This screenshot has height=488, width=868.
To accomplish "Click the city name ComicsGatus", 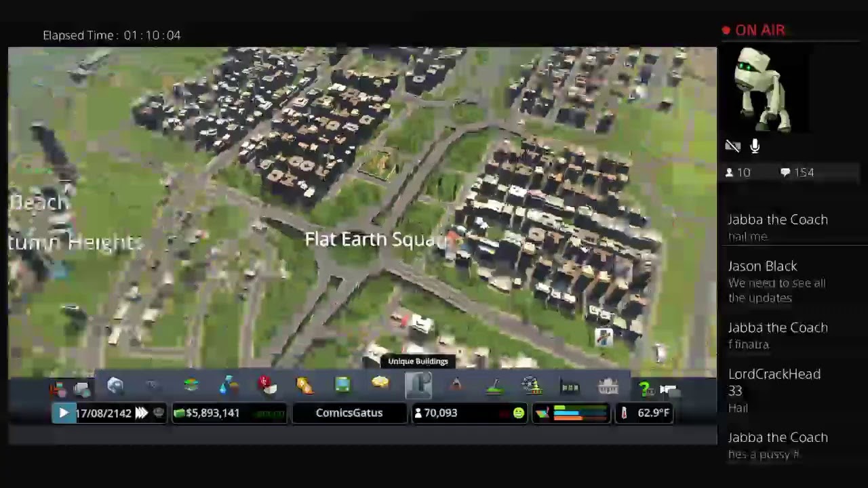I will point(349,413).
